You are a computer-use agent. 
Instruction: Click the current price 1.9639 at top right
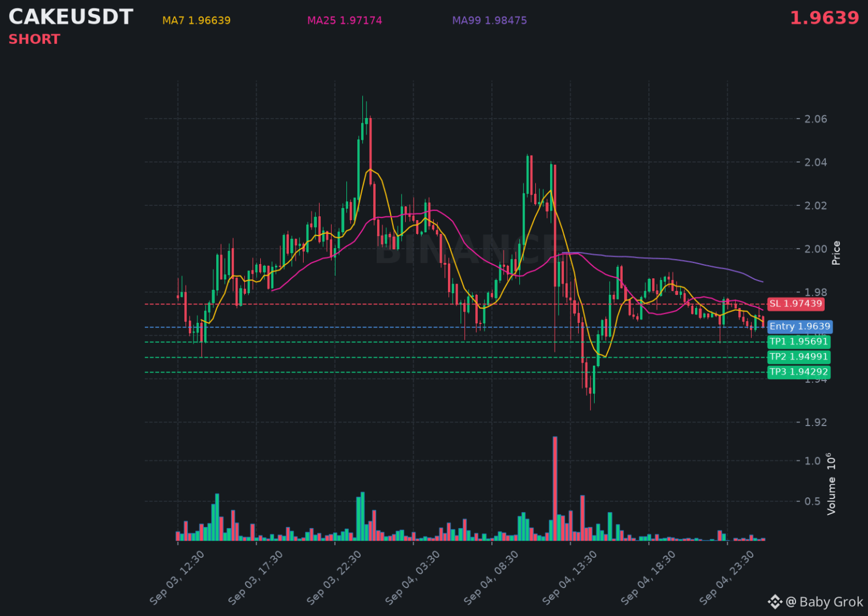824,18
